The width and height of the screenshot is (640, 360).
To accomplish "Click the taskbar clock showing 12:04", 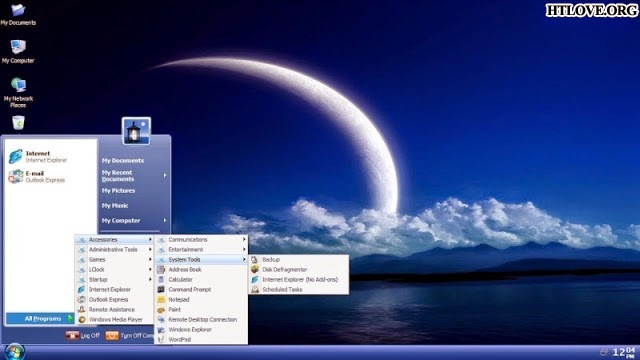I will click(624, 352).
